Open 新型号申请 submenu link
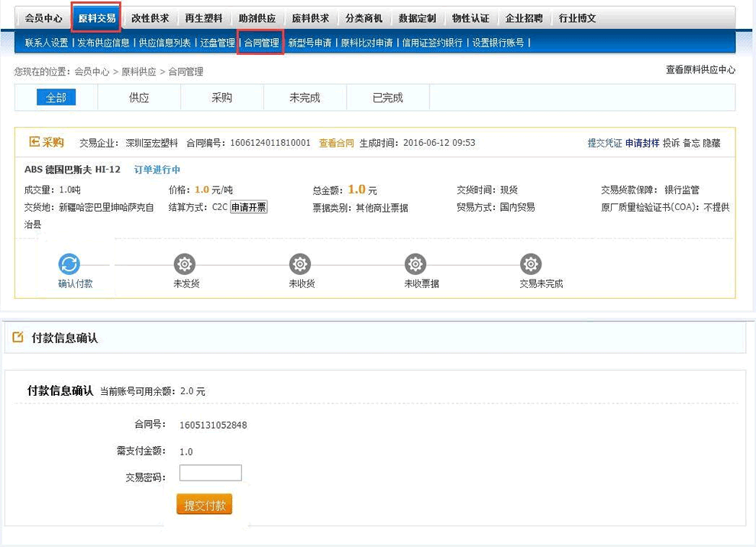 click(310, 43)
